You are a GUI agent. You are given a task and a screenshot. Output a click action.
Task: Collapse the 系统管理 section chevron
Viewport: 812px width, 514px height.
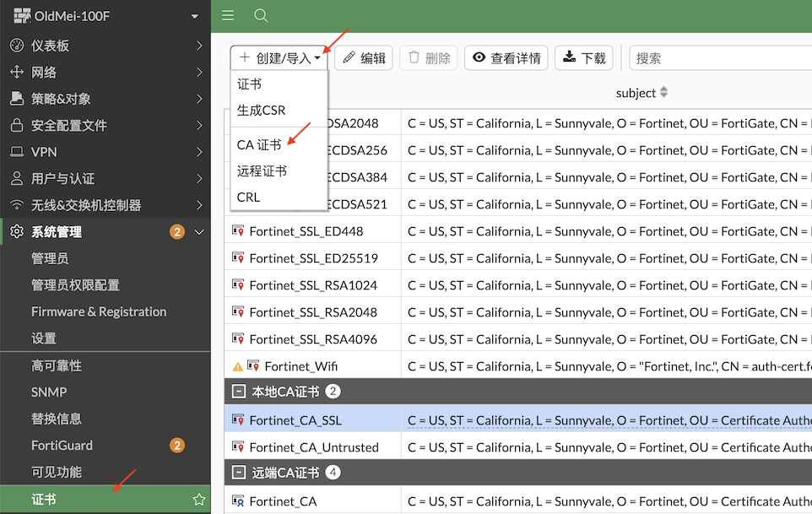[x=199, y=232]
